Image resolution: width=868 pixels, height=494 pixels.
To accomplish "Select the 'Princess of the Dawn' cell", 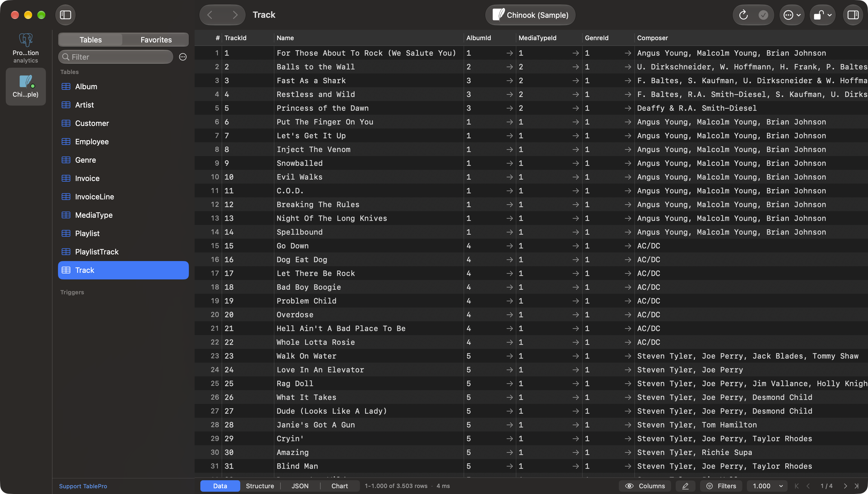I will 369,108.
